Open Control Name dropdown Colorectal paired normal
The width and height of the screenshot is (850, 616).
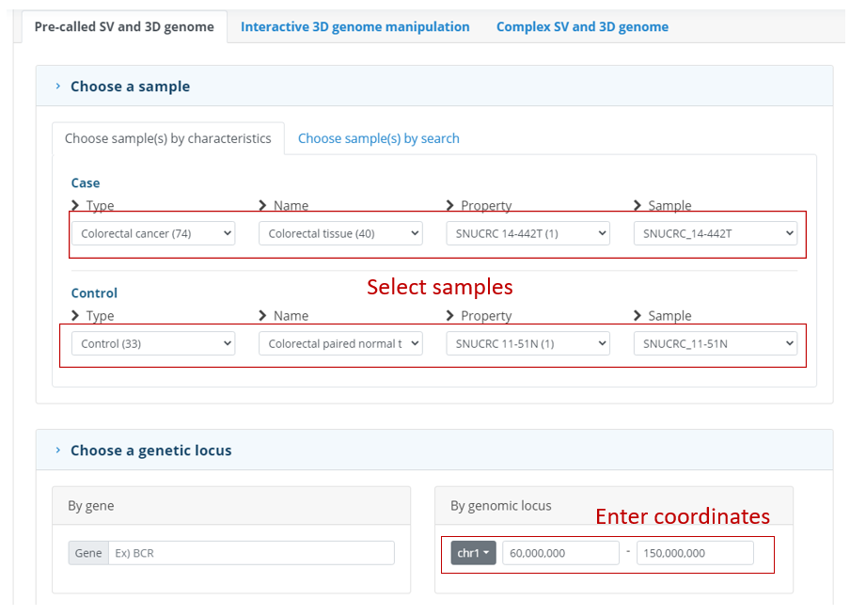(340, 344)
